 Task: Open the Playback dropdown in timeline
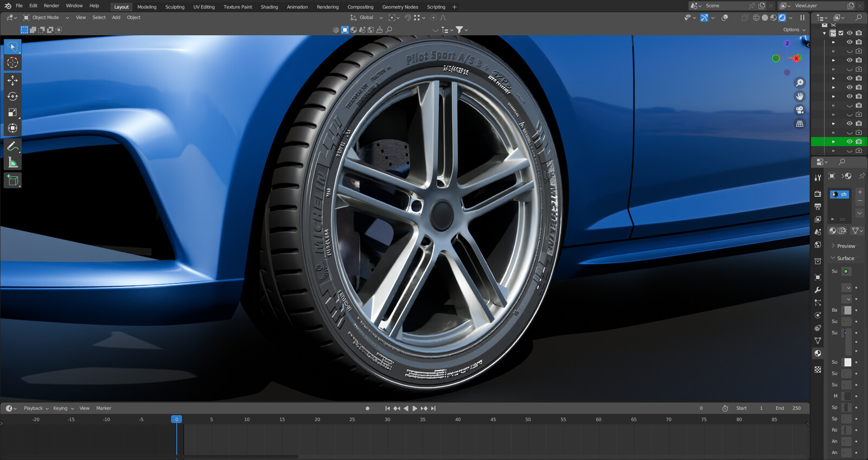(36, 408)
